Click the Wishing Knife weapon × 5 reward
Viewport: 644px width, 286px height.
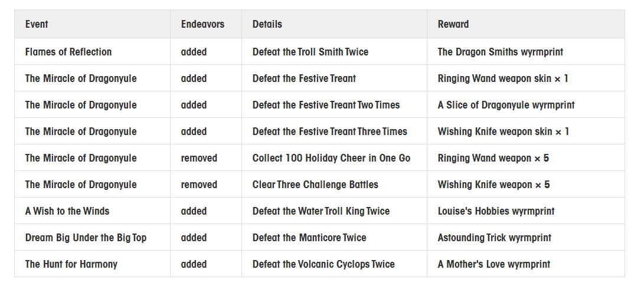(x=494, y=185)
